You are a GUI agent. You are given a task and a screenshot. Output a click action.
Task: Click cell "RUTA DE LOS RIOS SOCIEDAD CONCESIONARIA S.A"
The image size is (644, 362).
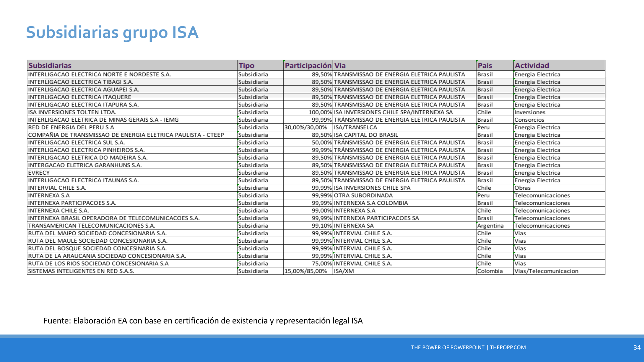click(132, 264)
